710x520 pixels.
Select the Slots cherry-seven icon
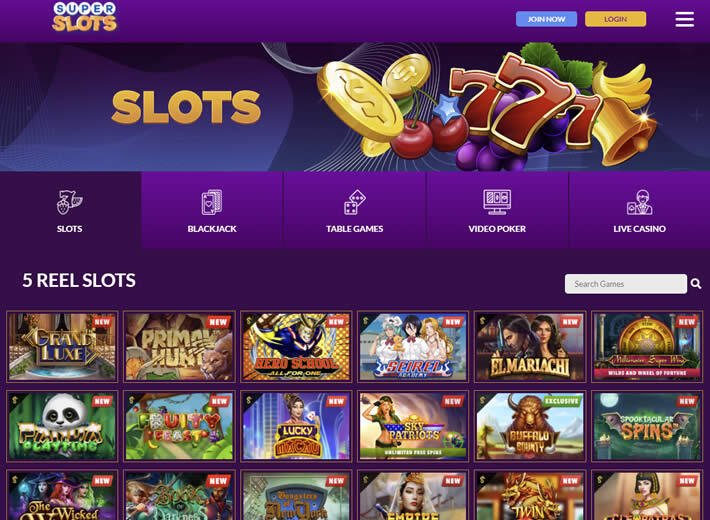coord(69,202)
